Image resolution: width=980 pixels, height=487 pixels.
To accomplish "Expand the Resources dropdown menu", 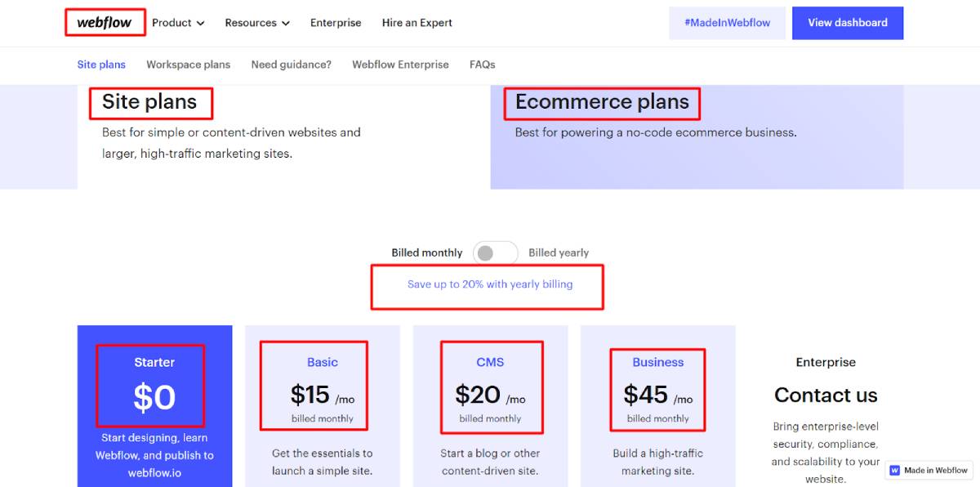I will pyautogui.click(x=257, y=23).
